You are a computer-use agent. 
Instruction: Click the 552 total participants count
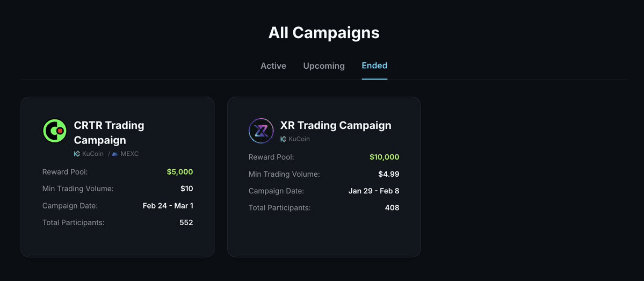click(186, 222)
